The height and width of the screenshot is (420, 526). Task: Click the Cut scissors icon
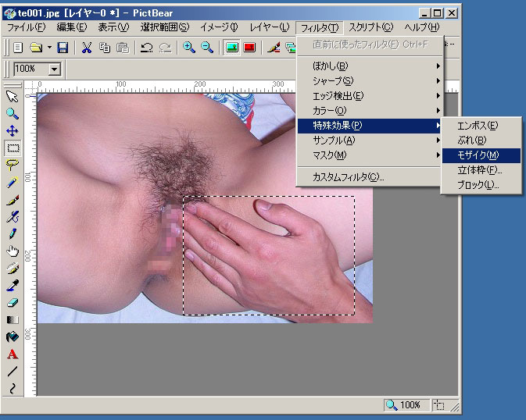point(87,48)
